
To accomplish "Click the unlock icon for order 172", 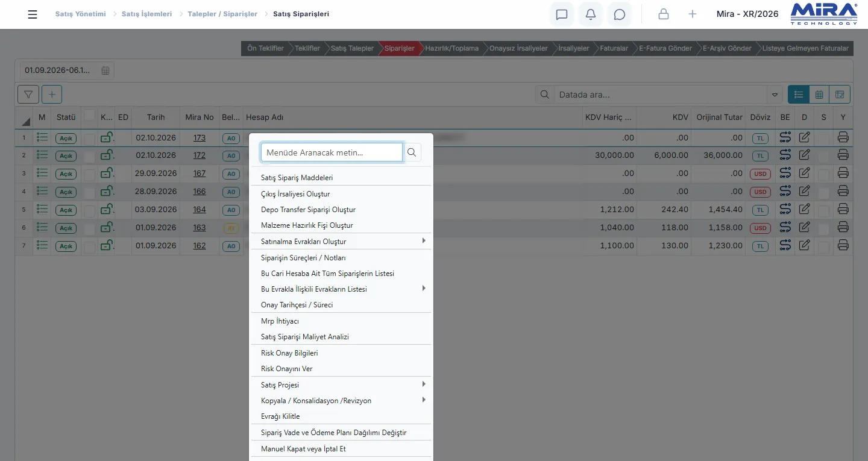I will pyautogui.click(x=107, y=155).
